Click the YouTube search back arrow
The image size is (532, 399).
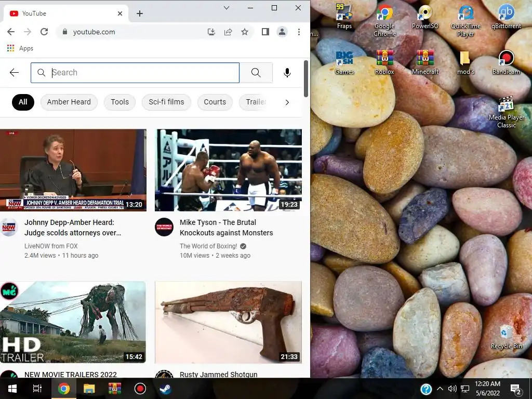14,72
